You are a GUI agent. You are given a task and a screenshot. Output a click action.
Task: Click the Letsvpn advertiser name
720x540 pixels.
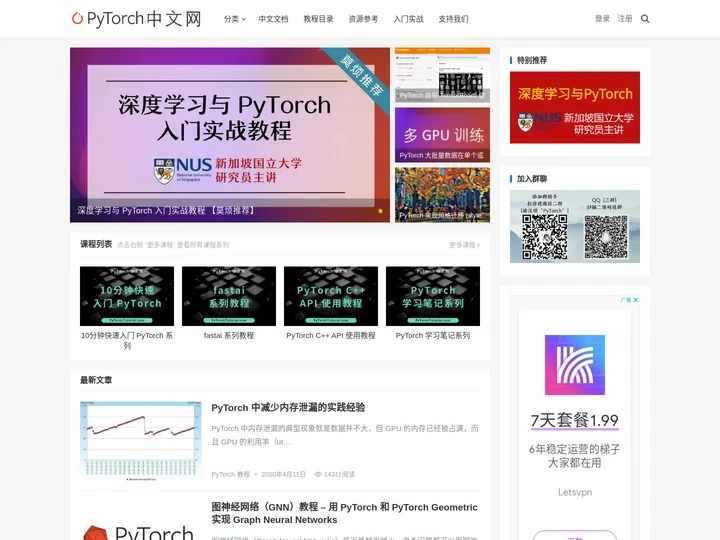pyautogui.click(x=574, y=492)
